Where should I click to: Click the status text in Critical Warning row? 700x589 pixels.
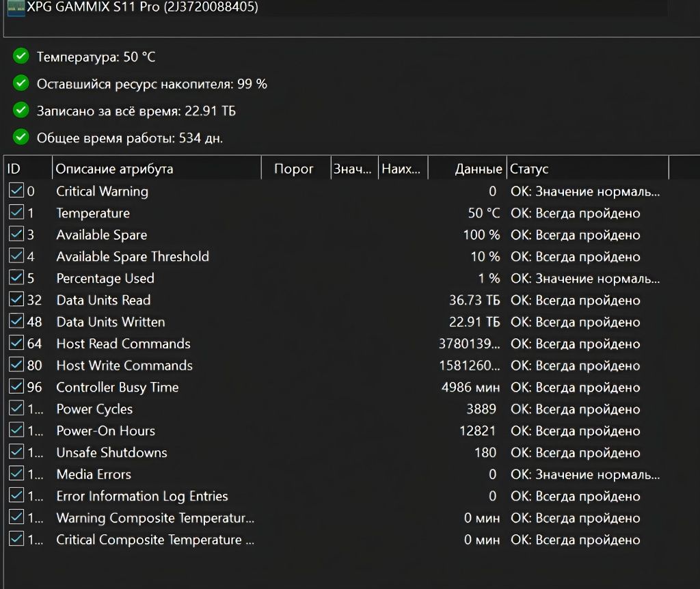(x=585, y=191)
